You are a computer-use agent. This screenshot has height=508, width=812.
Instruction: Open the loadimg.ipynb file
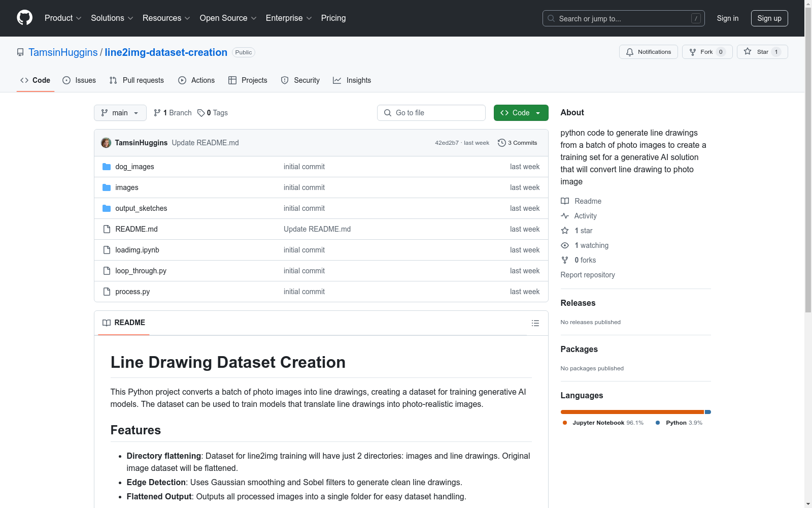pyautogui.click(x=137, y=250)
